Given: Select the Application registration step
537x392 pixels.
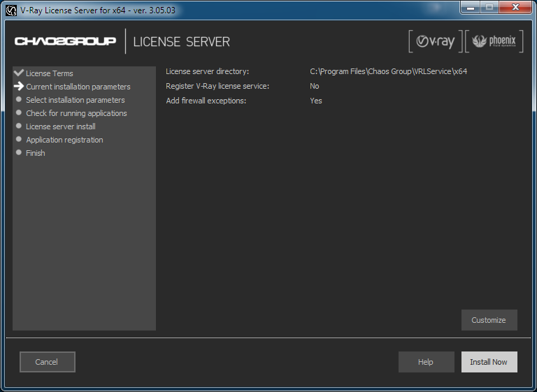Looking at the screenshot, I should (64, 140).
